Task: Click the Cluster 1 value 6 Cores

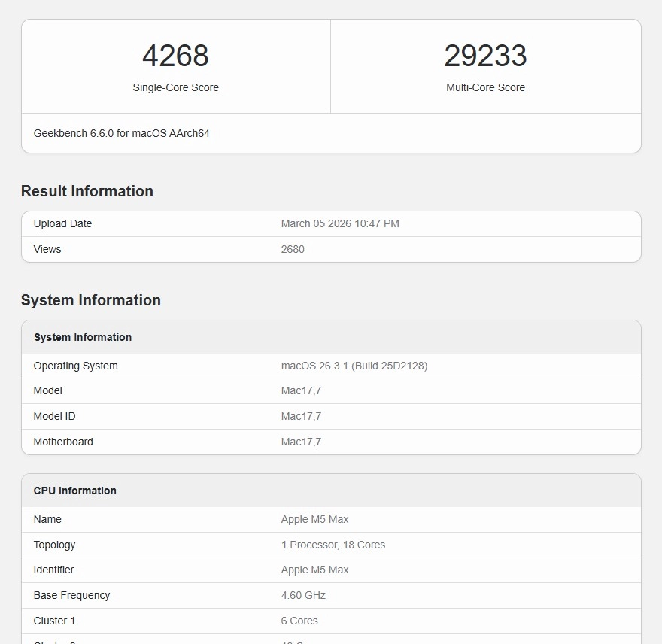Action: click(x=299, y=621)
